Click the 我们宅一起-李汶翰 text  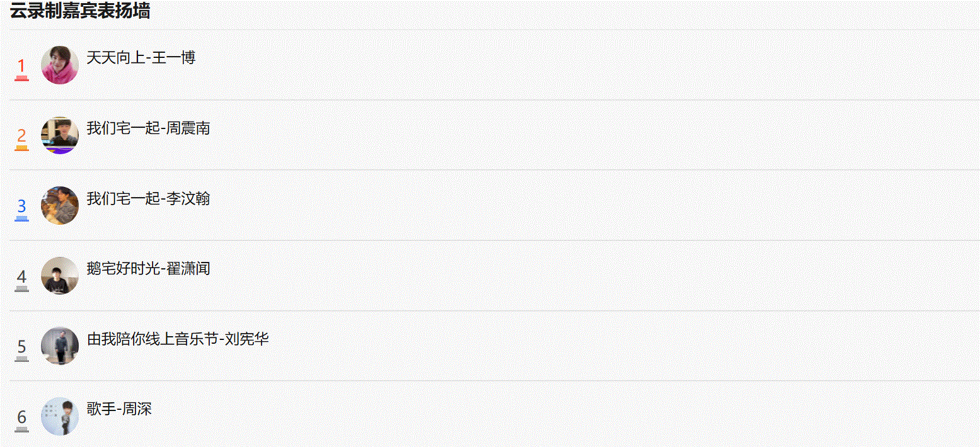pos(148,199)
